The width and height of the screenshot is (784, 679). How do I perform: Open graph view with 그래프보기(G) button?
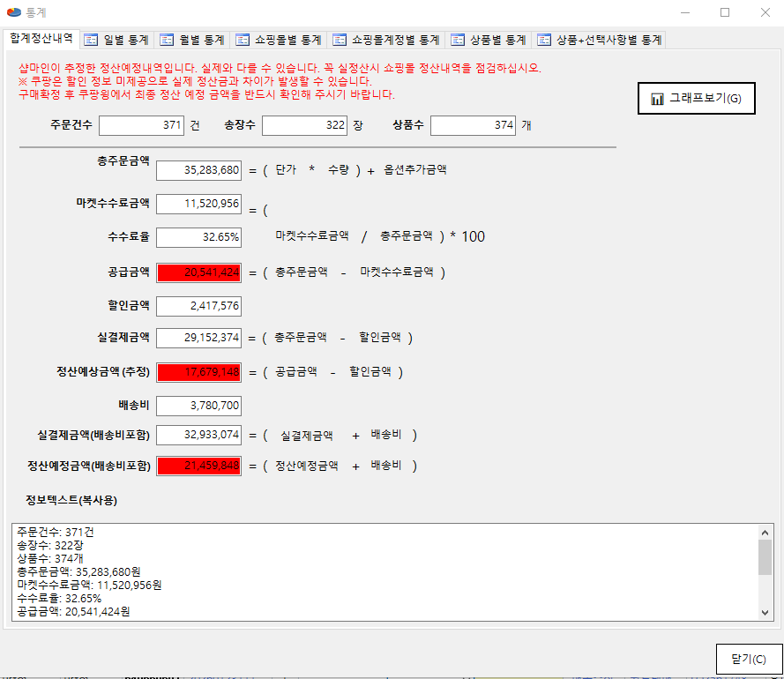697,99
